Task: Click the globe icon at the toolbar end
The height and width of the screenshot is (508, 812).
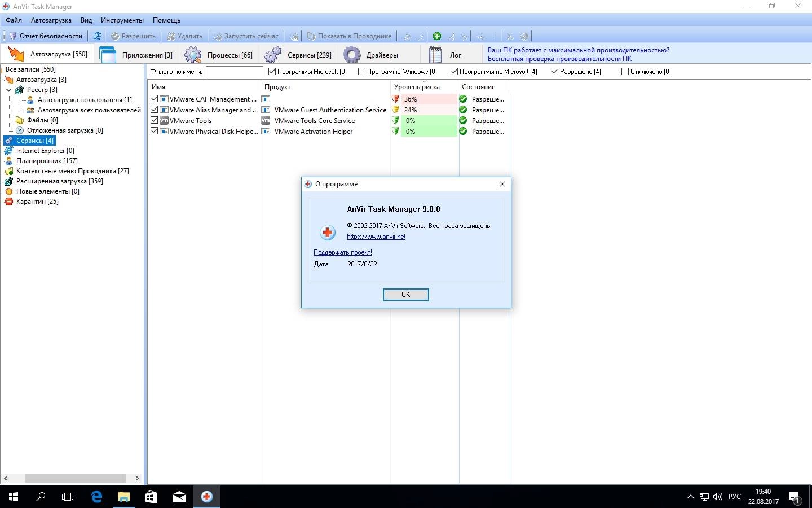Action: pos(524,36)
